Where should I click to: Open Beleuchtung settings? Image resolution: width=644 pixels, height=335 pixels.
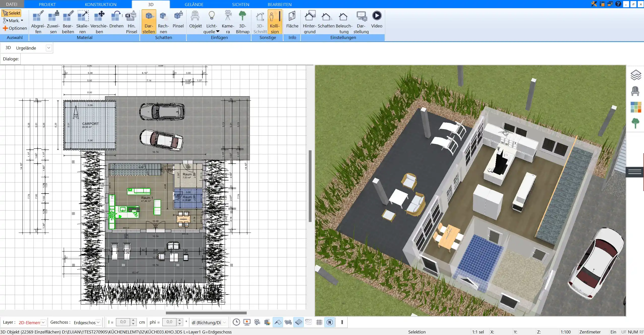[x=344, y=22]
